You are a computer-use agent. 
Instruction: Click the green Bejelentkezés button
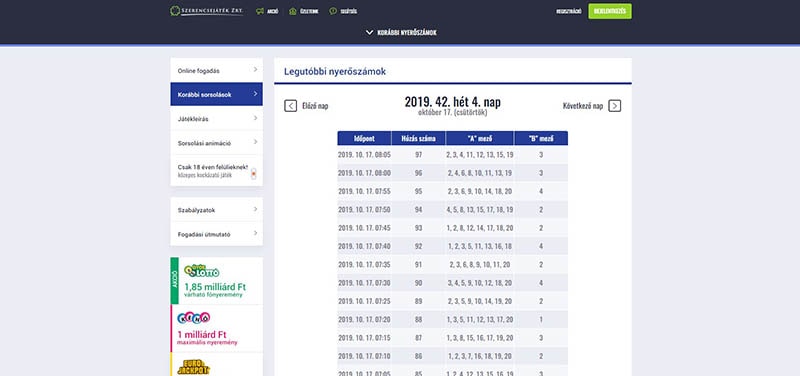click(610, 11)
